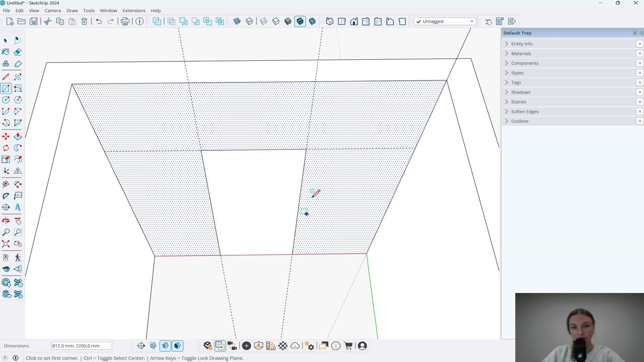Screen dimensions: 644x362
Task: Click the Save file icon
Action: coord(33,21)
